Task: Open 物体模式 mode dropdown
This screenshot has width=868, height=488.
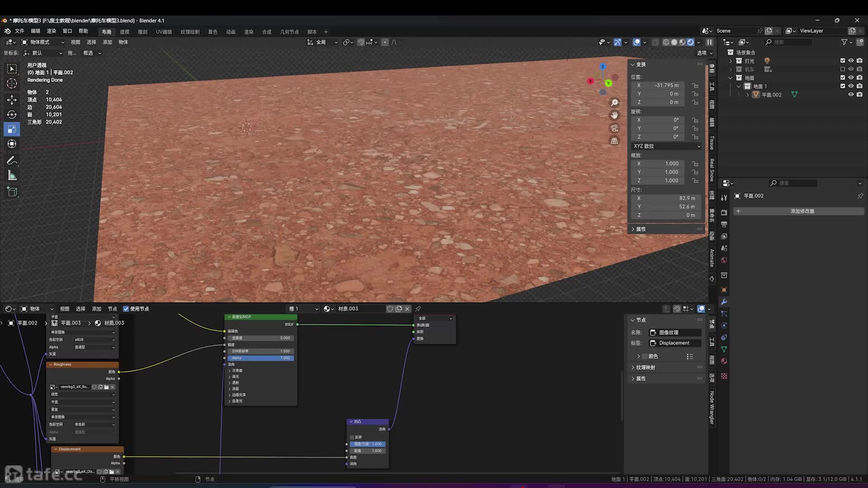Action: 43,42
